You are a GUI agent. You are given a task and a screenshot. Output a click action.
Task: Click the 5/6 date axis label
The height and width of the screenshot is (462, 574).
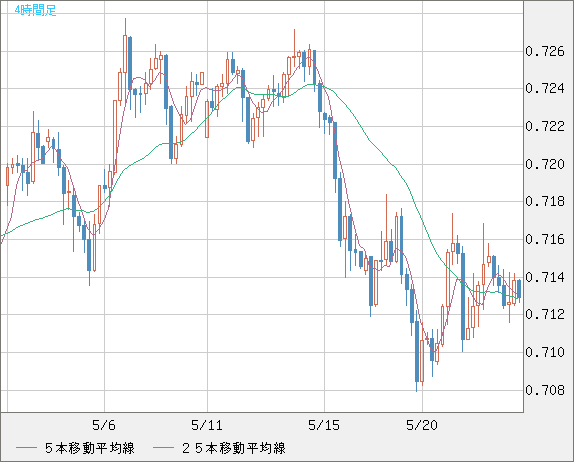(x=104, y=425)
